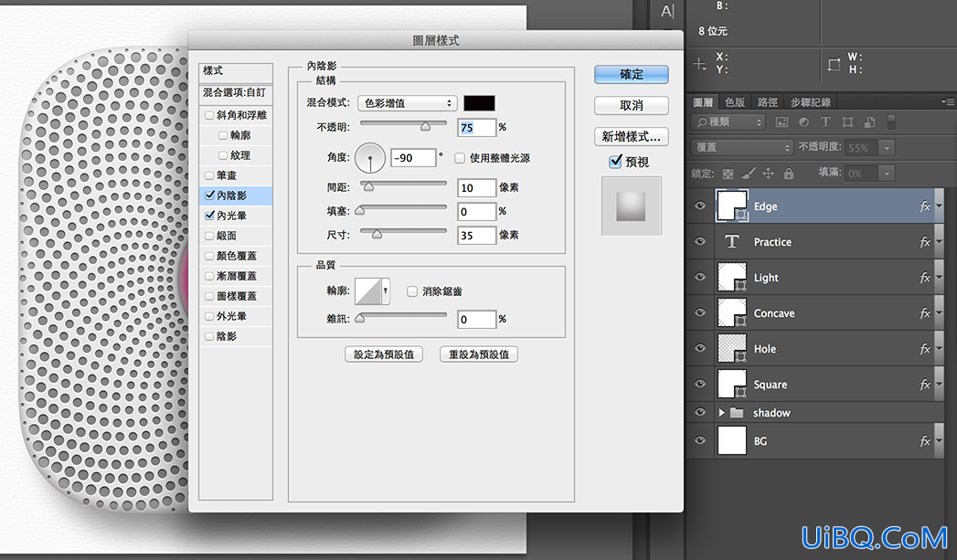Click the fx icon on Light layer
The width and height of the screenshot is (957, 560).
(925, 278)
